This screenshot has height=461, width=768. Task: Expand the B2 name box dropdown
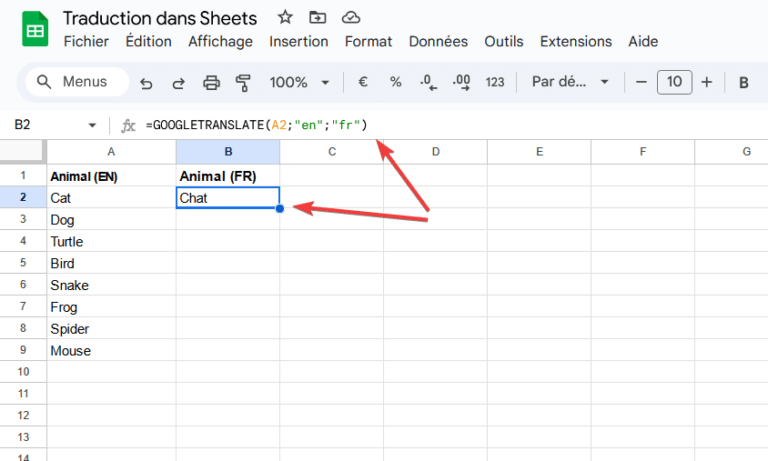click(x=92, y=125)
